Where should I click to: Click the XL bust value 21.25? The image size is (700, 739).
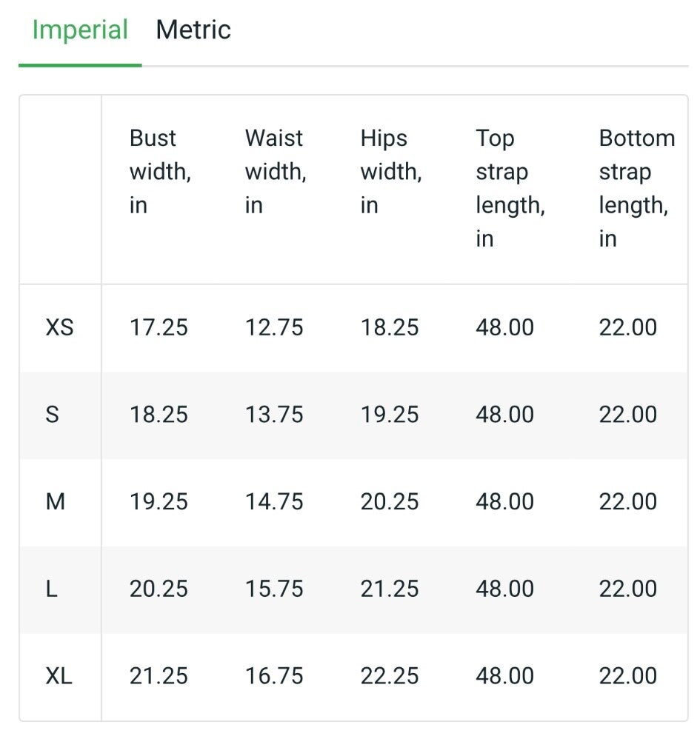click(159, 676)
